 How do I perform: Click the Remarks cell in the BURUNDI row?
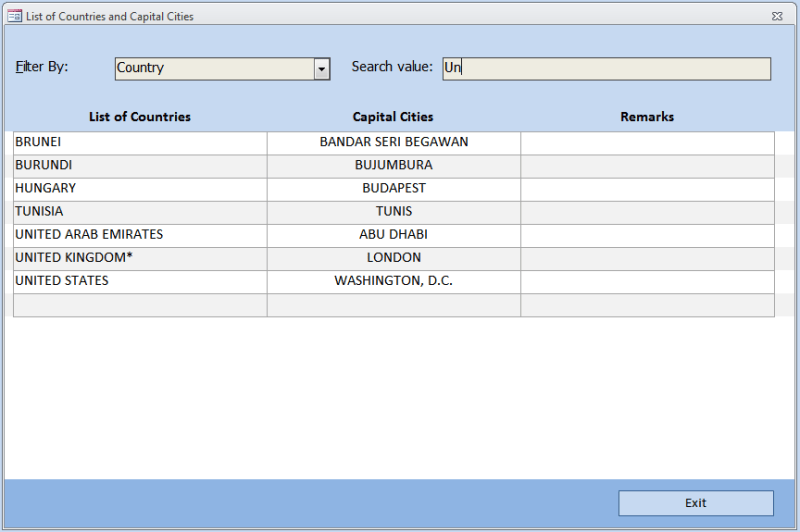pos(647,166)
